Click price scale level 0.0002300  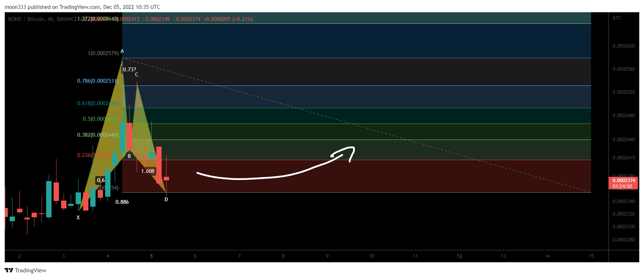pyautogui.click(x=624, y=227)
